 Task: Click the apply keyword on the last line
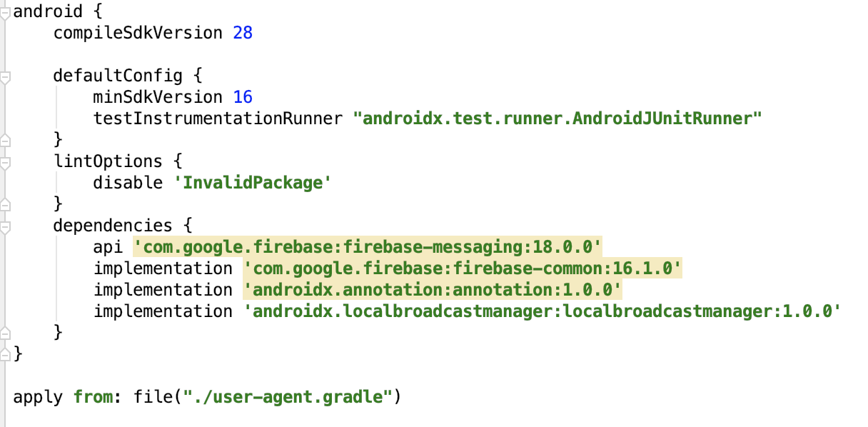coord(38,397)
